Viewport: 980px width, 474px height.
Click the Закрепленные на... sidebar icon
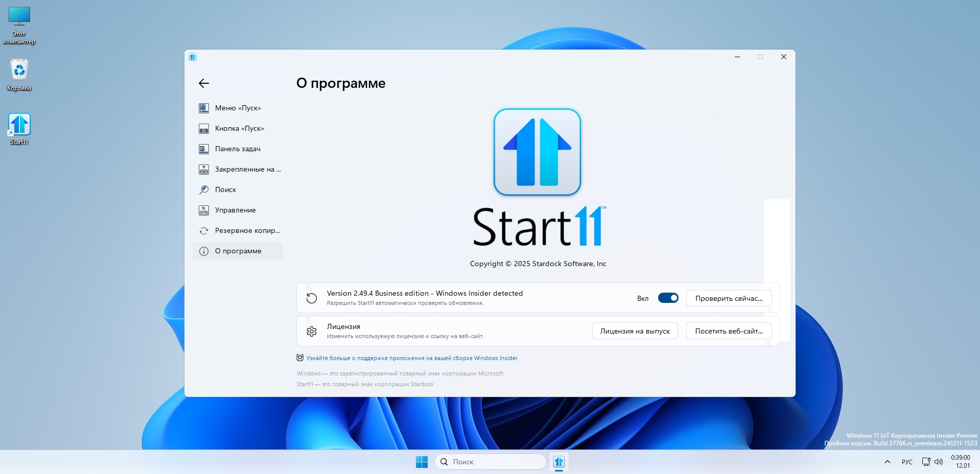point(203,169)
